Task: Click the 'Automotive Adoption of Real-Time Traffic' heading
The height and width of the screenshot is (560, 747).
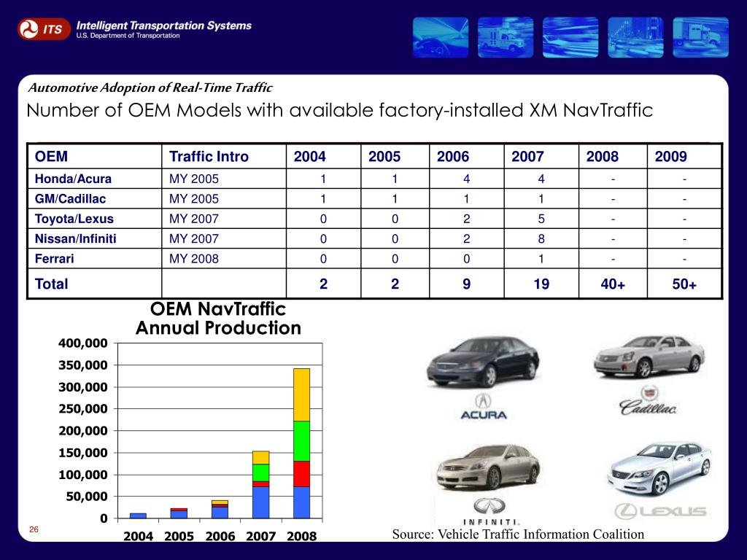Action: pyautogui.click(x=150, y=87)
